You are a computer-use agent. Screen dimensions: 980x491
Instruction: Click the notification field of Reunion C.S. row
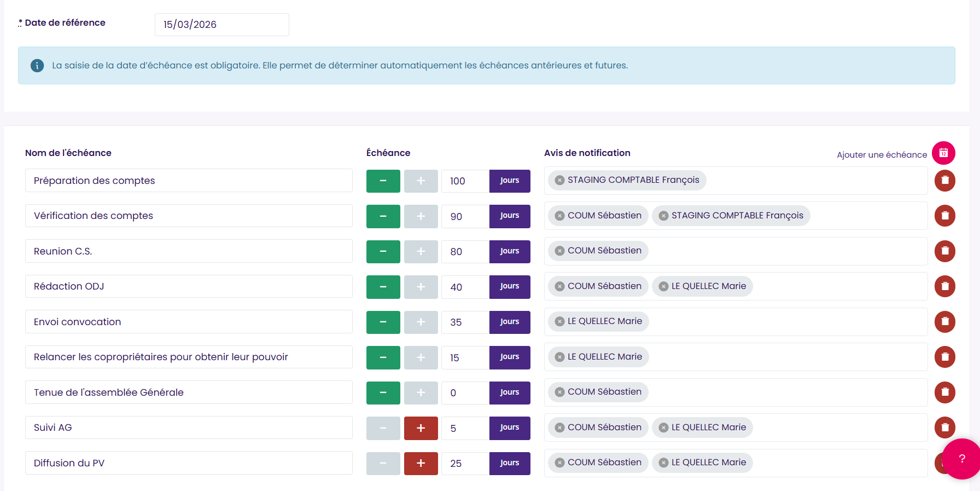(x=736, y=251)
